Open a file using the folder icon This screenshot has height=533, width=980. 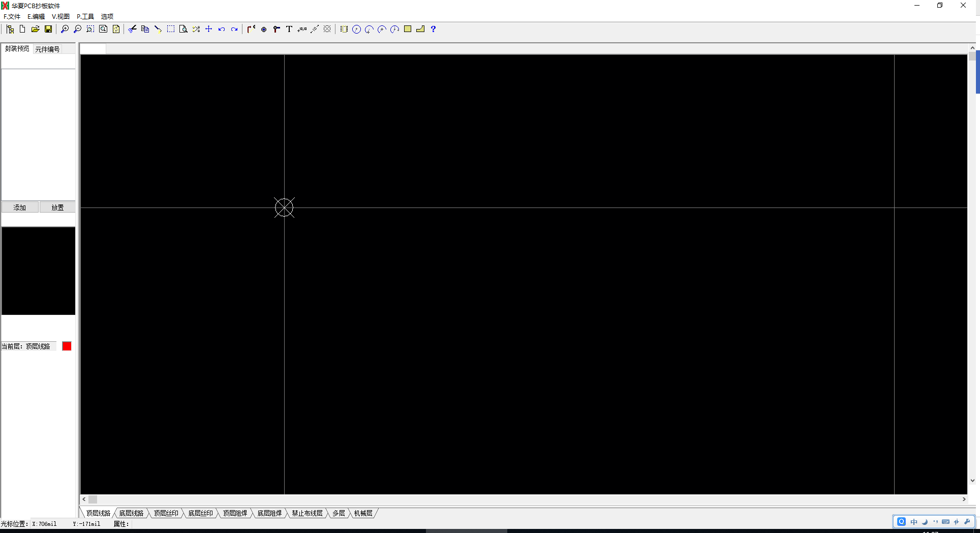coord(35,29)
